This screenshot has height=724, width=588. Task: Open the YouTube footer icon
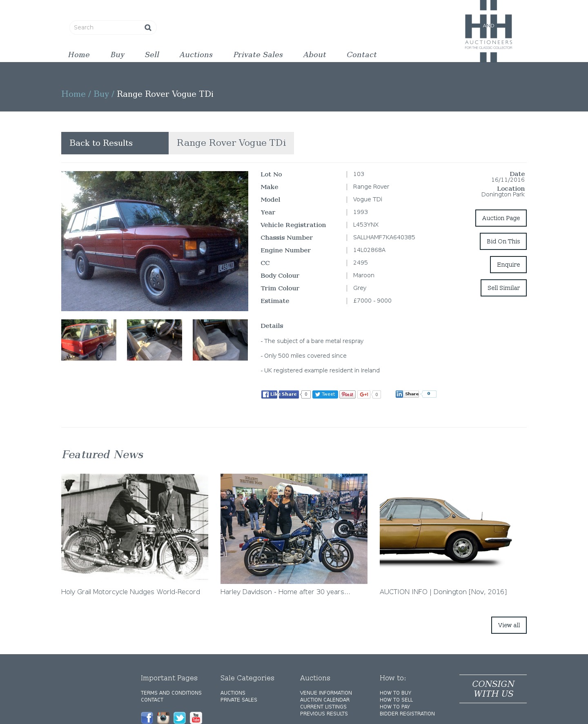(196, 717)
